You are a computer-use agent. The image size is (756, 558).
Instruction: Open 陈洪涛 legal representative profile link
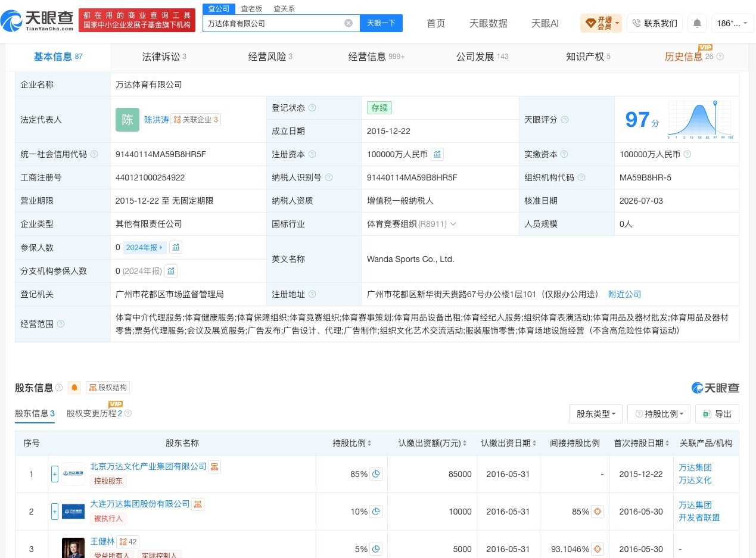(x=157, y=120)
